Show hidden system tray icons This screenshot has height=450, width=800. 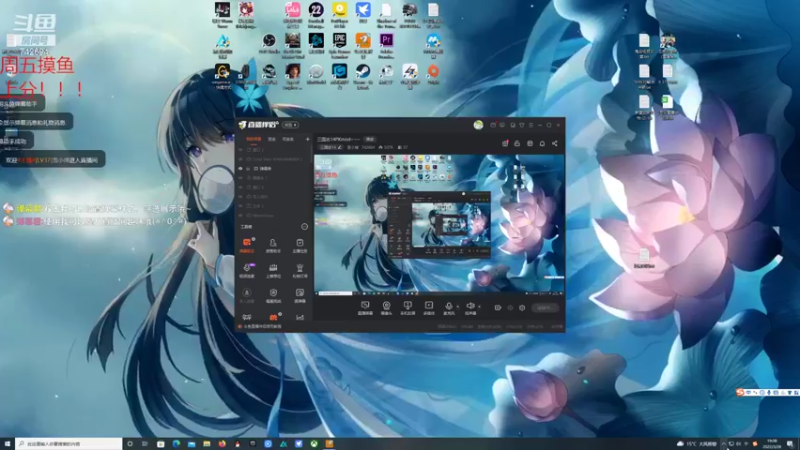[723, 444]
